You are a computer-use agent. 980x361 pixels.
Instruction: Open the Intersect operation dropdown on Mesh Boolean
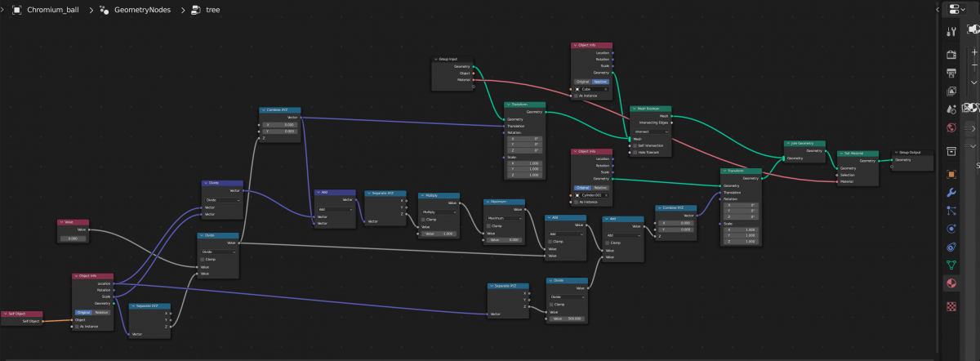(651, 131)
